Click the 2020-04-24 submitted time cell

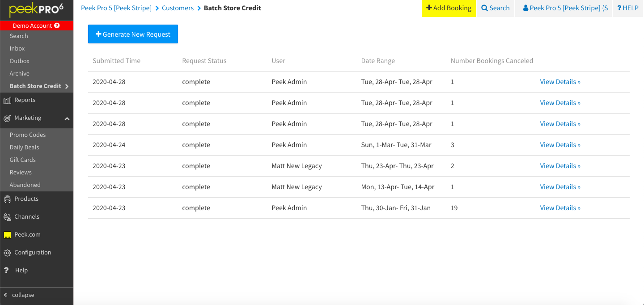click(109, 145)
